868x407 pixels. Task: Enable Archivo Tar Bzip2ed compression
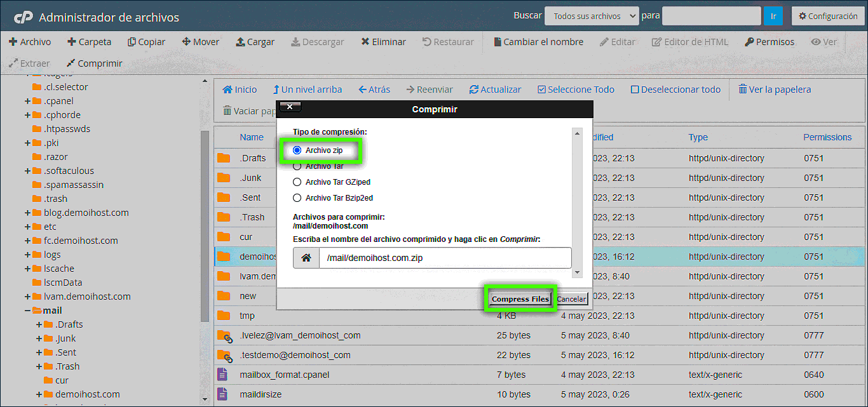(297, 198)
